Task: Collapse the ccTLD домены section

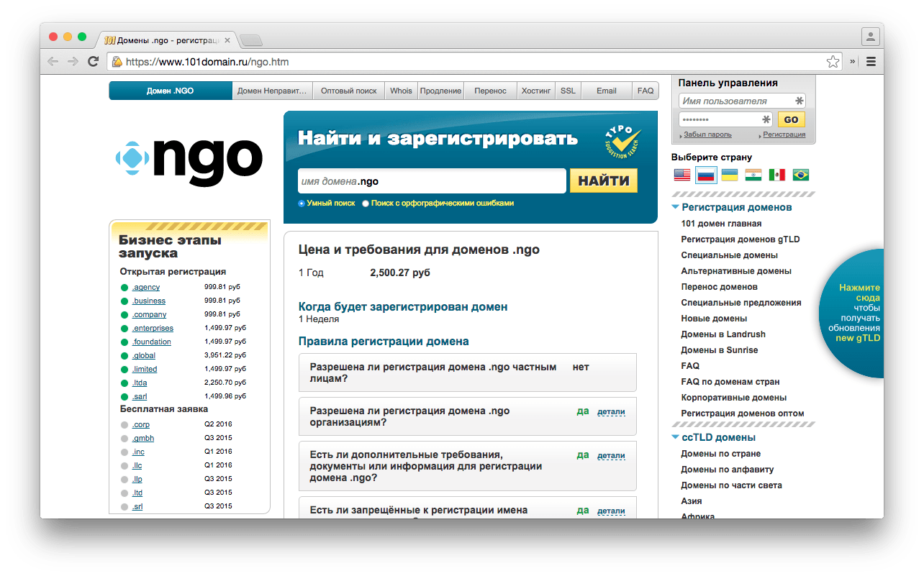Action: coord(675,437)
